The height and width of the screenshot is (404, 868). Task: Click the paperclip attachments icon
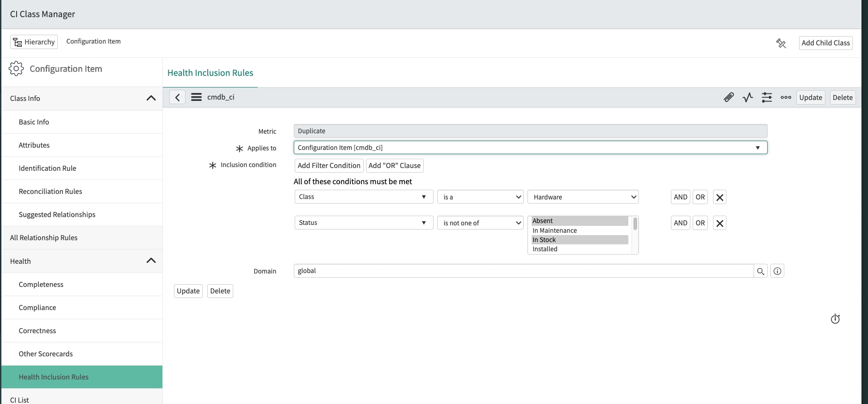click(728, 97)
